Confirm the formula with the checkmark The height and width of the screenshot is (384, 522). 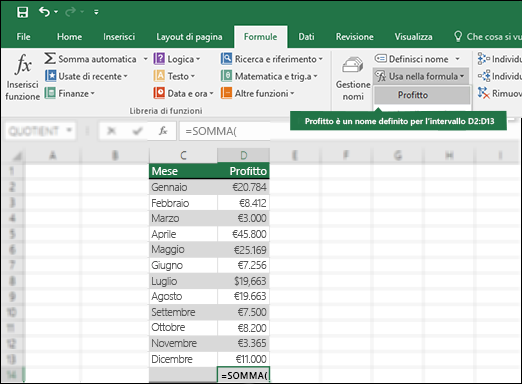coord(137,131)
